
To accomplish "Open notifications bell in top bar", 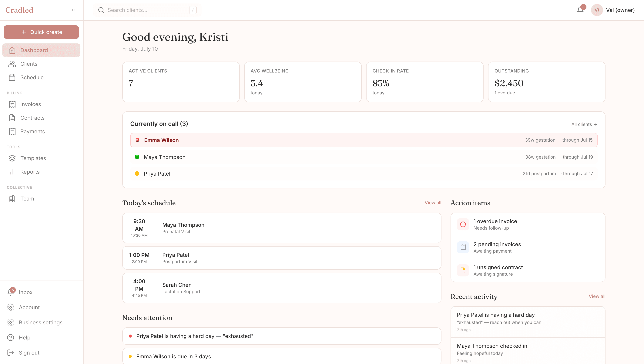I will pyautogui.click(x=580, y=10).
